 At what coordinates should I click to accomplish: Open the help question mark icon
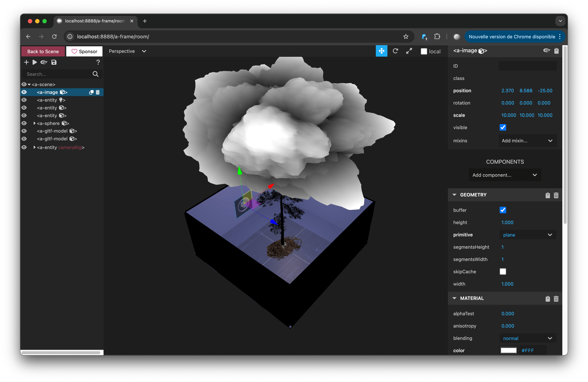(98, 62)
